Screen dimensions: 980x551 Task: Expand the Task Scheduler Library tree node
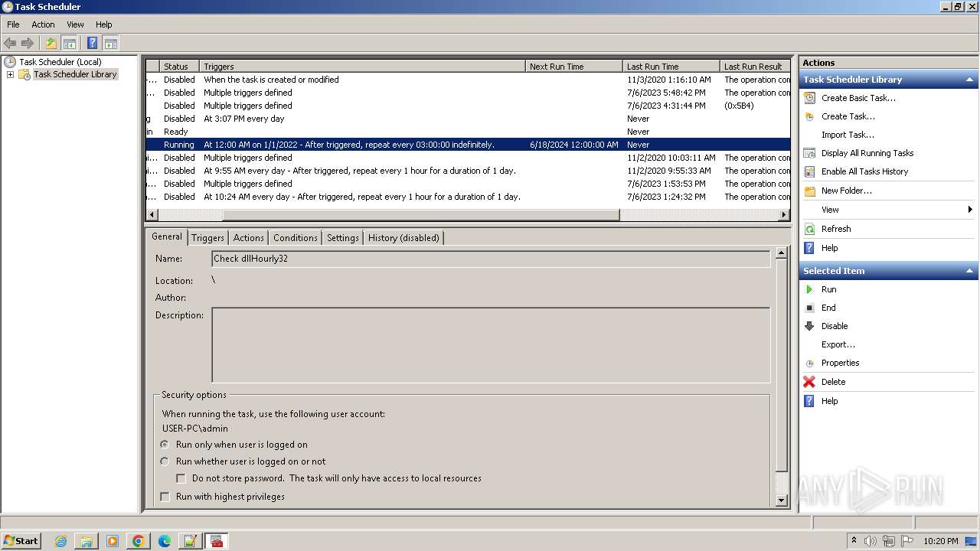click(10, 74)
